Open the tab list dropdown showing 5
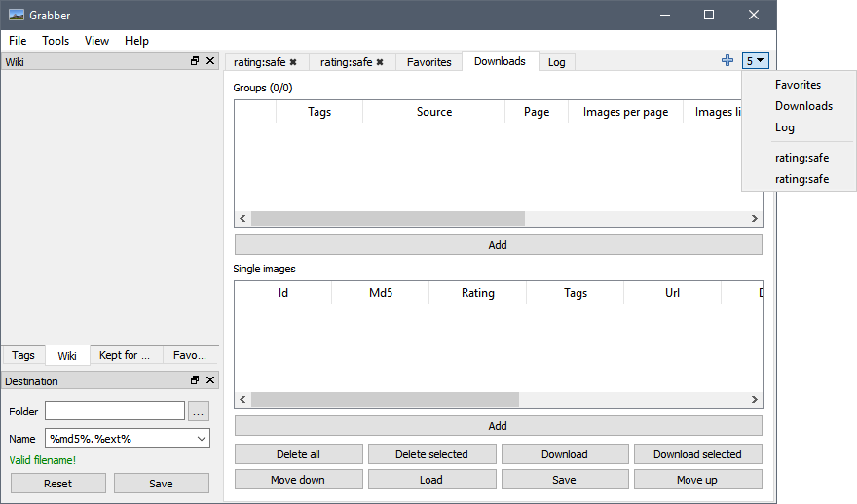Image resolution: width=857 pixels, height=504 pixels. point(756,60)
